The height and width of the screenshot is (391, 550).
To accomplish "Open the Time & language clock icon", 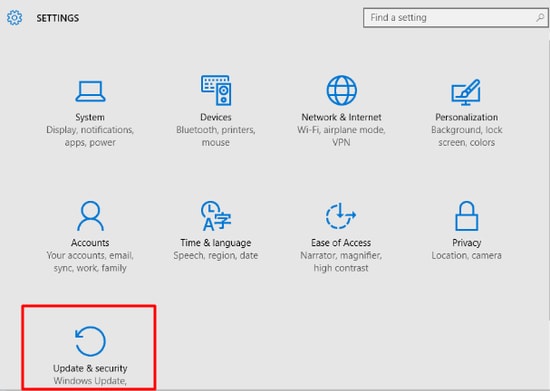I will point(216,216).
